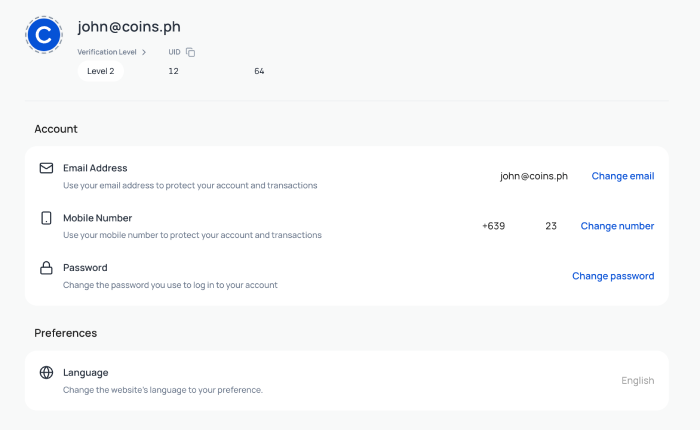
Task: Expand the Verification Level chevron
Action: tap(144, 52)
